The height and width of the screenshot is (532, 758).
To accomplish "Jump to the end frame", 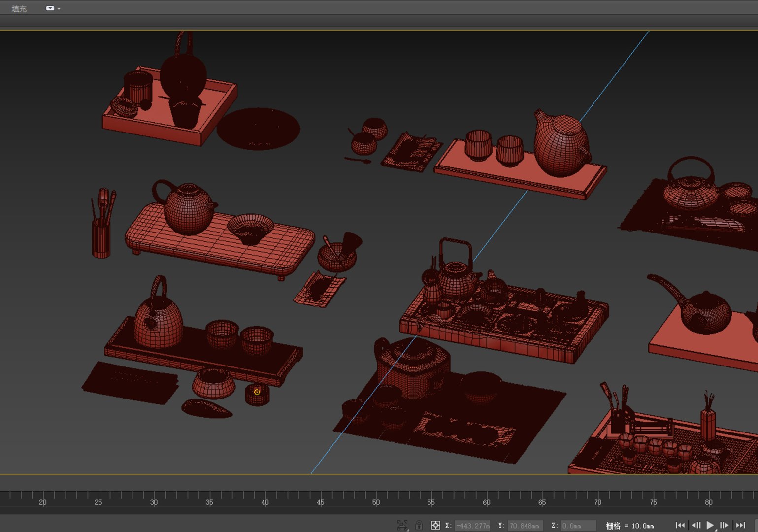I will pos(741,526).
